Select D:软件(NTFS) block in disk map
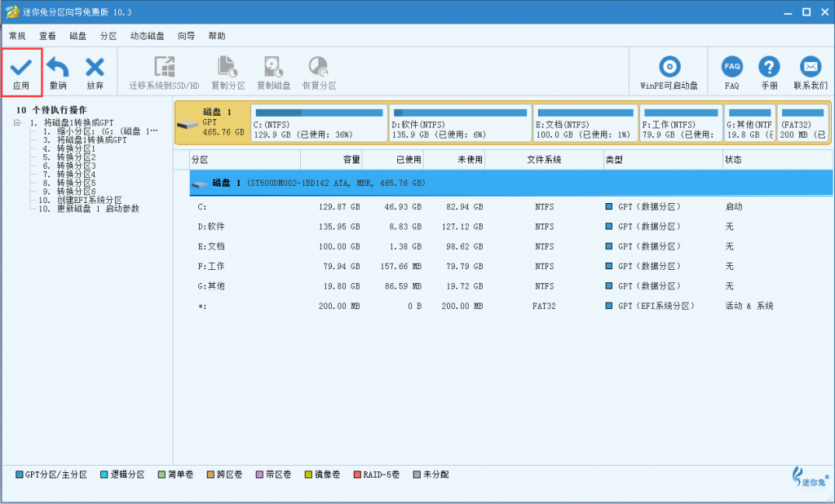Image resolution: width=835 pixels, height=504 pixels. pyautogui.click(x=460, y=124)
